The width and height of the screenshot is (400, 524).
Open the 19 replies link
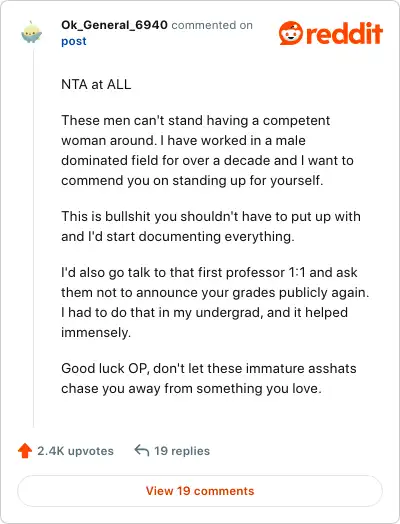(182, 451)
